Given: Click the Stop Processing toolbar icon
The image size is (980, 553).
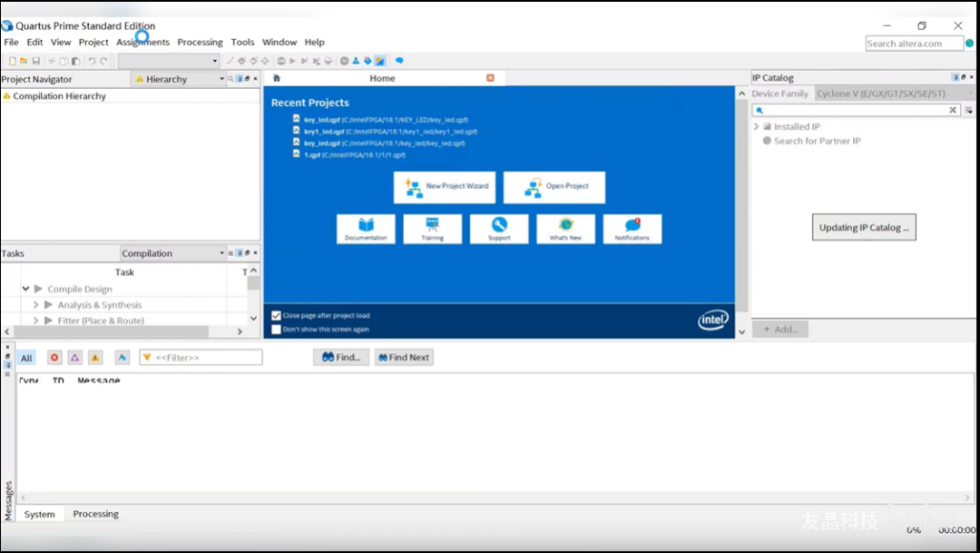Looking at the screenshot, I should [281, 61].
